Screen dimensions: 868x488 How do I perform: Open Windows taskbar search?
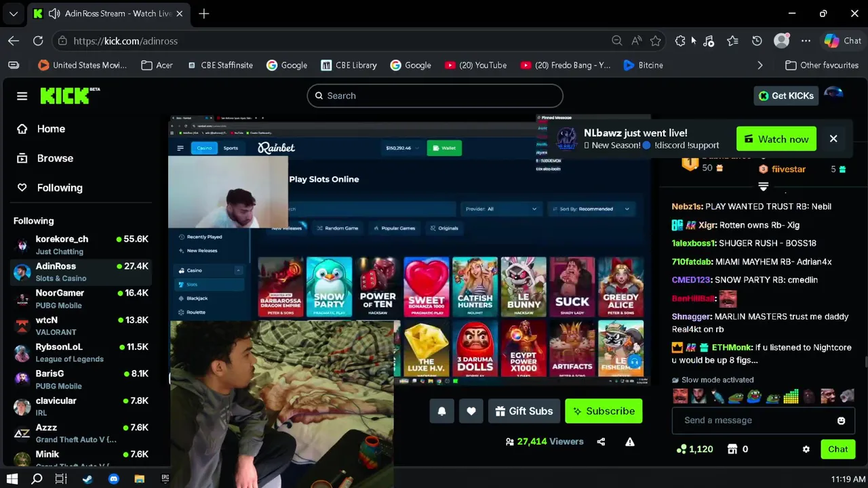click(x=37, y=479)
